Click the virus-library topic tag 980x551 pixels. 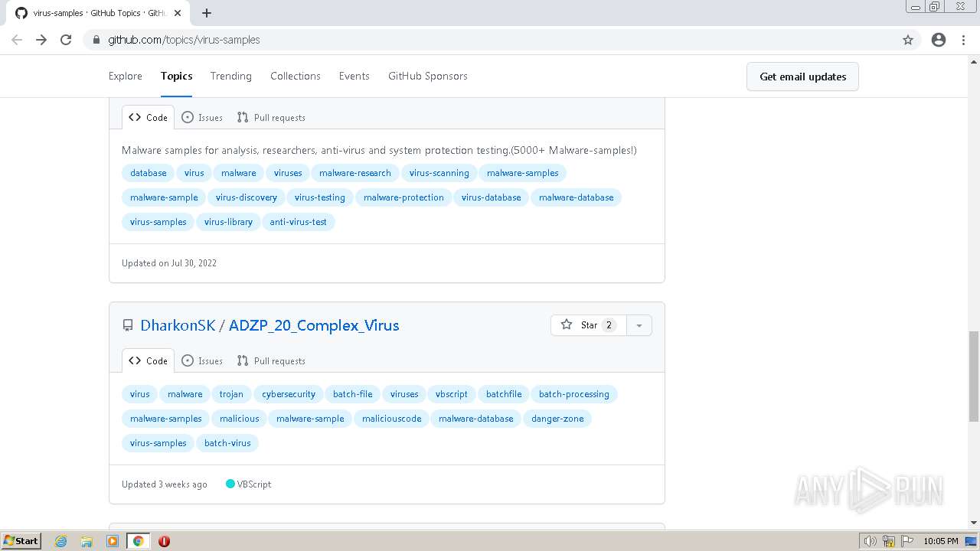click(228, 222)
